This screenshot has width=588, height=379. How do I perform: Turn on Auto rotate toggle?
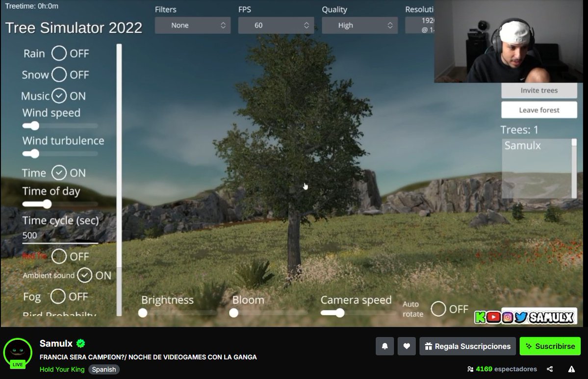tap(438, 309)
